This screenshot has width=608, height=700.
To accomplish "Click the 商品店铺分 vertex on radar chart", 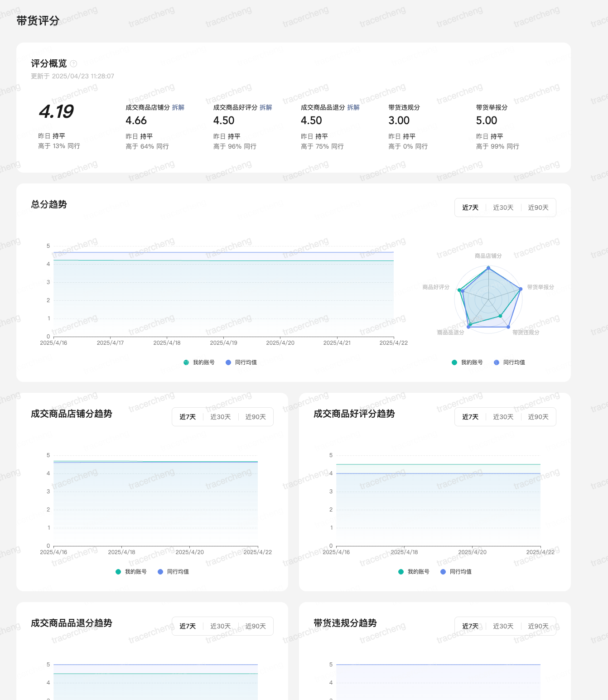I will [488, 268].
